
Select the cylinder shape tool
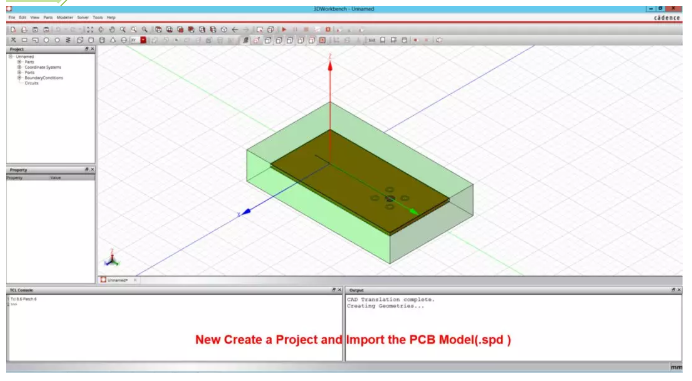click(x=102, y=40)
